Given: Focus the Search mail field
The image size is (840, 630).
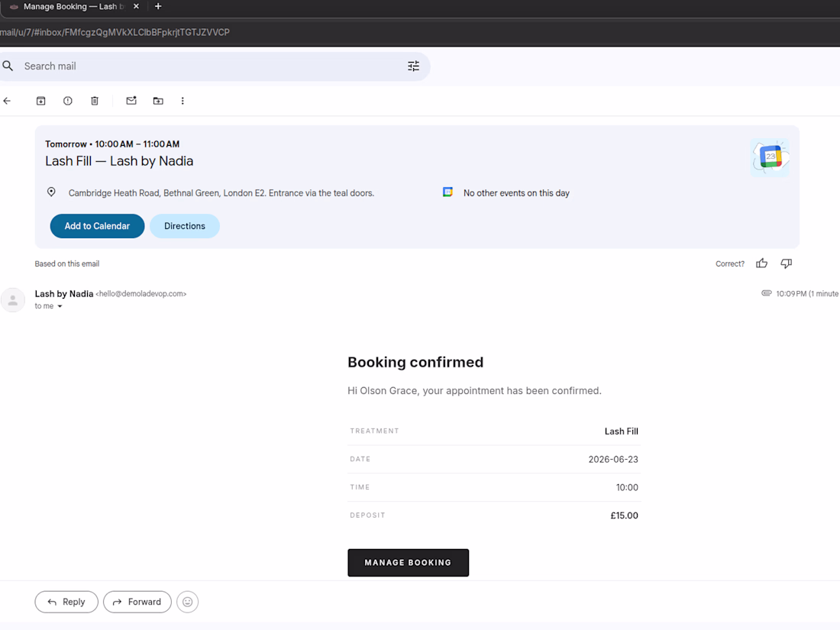Looking at the screenshot, I should [x=215, y=66].
